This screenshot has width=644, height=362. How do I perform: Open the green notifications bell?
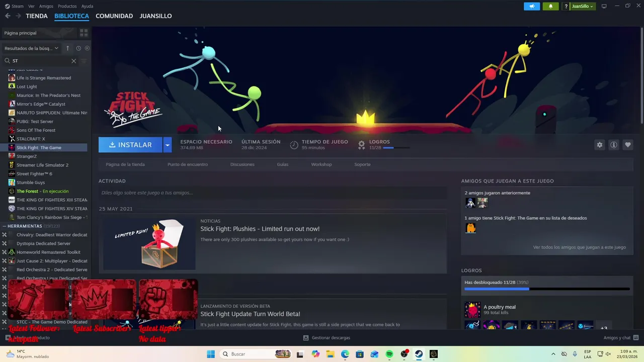[550, 6]
